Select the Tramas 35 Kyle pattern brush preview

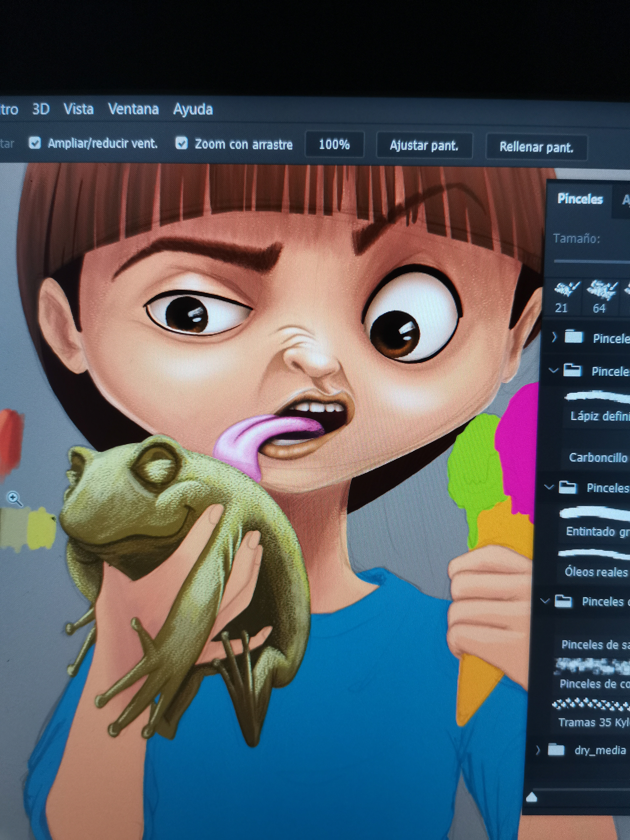[x=591, y=704]
